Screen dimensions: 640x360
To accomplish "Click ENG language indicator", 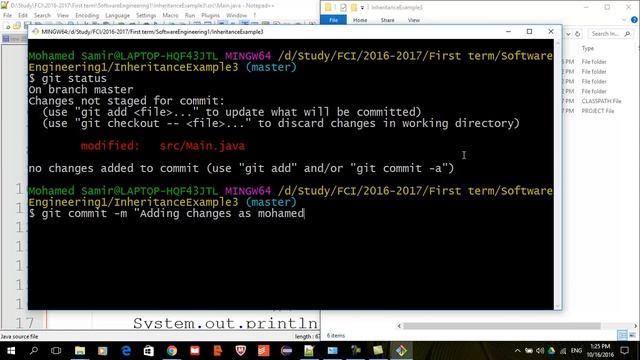I will click(576, 351).
